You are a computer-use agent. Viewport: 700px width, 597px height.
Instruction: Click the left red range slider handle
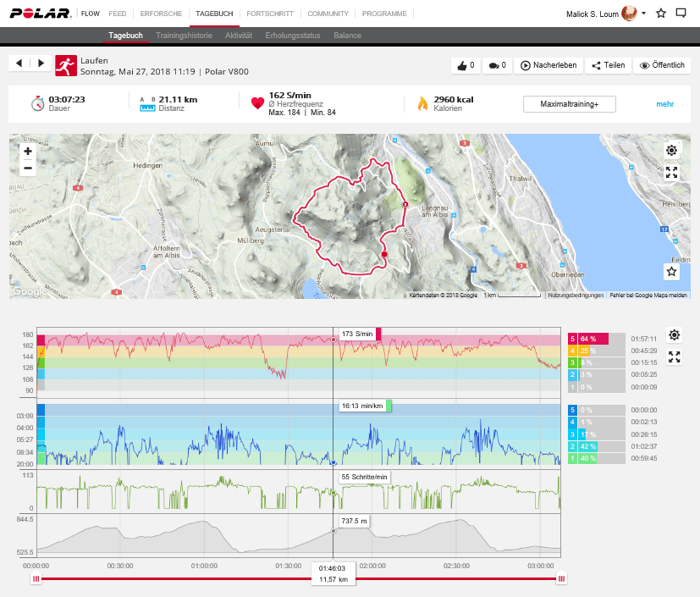pyautogui.click(x=36, y=578)
